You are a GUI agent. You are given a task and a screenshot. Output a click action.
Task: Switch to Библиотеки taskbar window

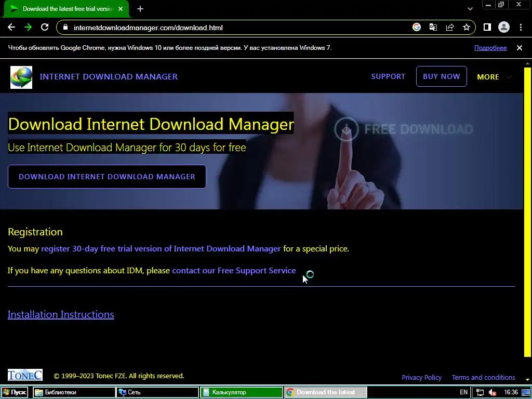click(74, 392)
